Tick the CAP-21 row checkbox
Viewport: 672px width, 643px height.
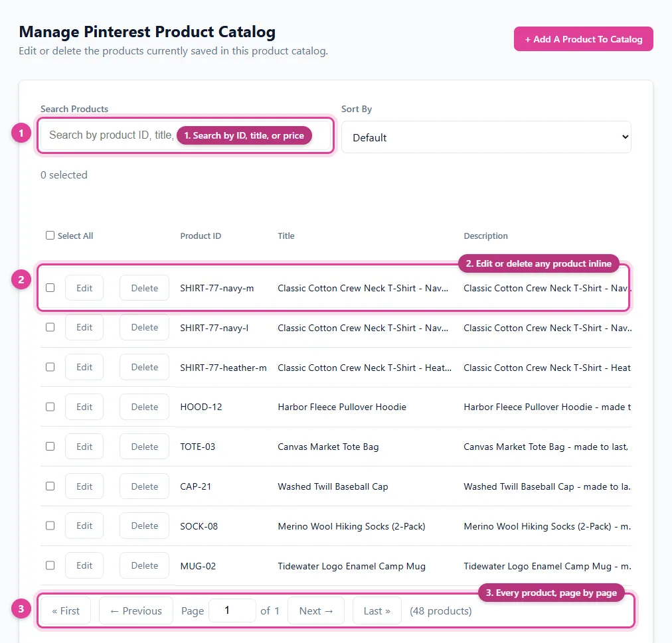click(50, 486)
